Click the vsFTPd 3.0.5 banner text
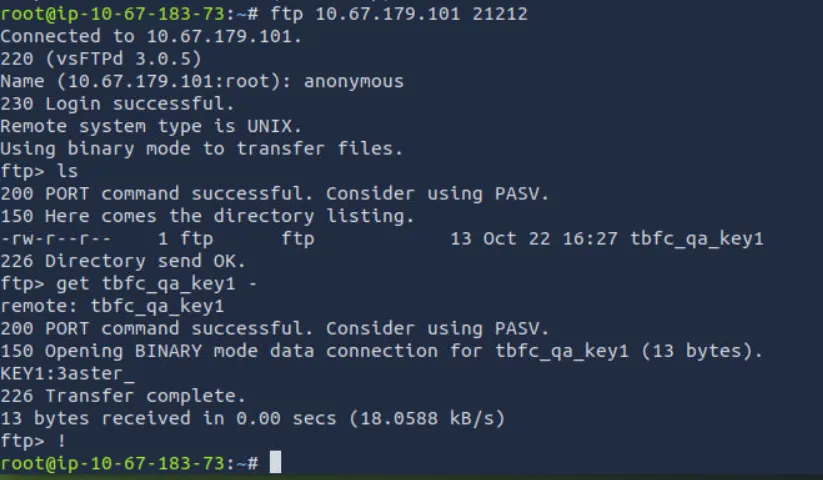Viewport: 823px width, 480px height. (x=123, y=59)
